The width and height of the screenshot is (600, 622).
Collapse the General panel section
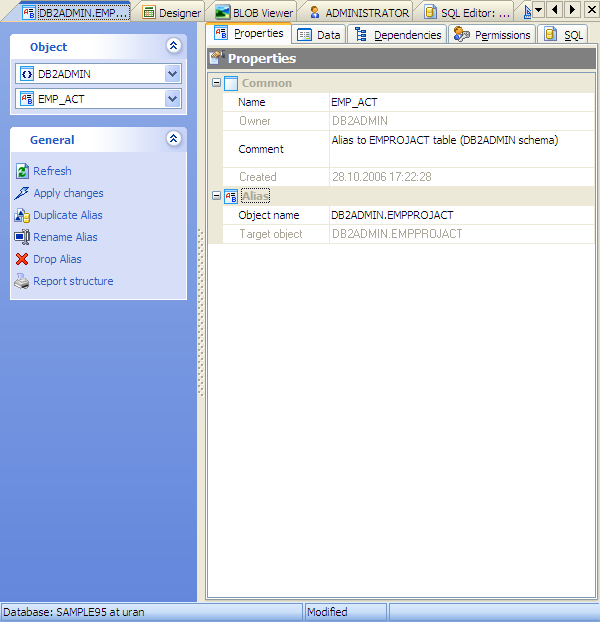coord(173,139)
